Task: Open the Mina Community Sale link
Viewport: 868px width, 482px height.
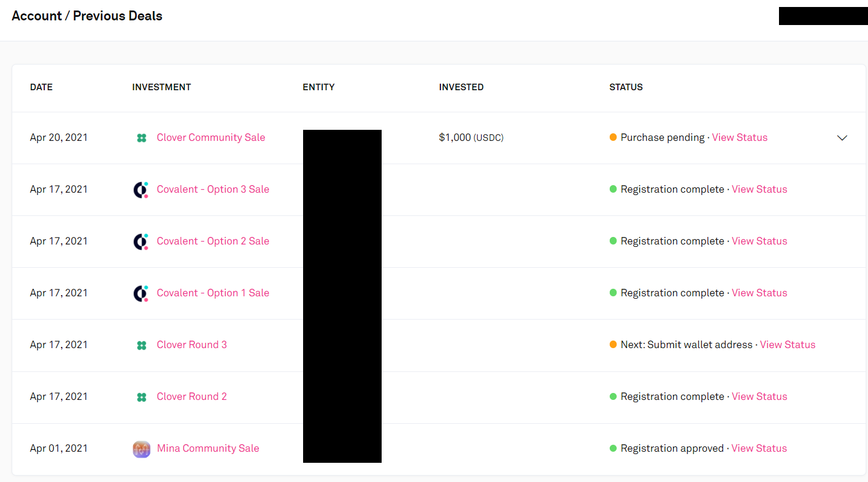Action: pos(208,448)
